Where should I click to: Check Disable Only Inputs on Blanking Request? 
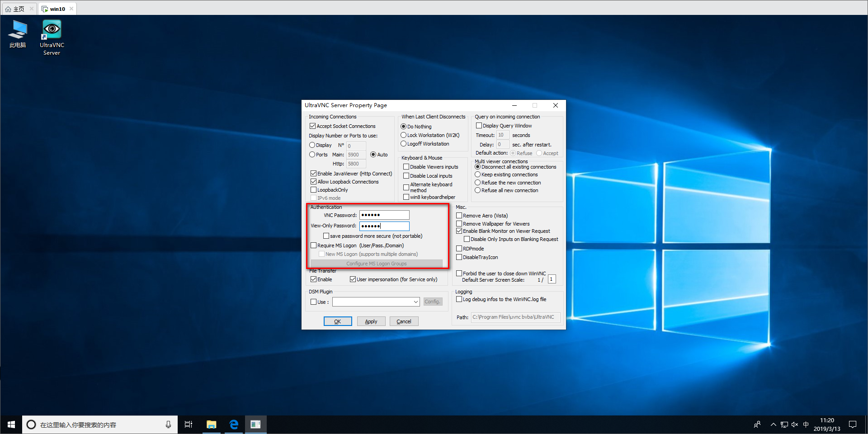point(467,239)
